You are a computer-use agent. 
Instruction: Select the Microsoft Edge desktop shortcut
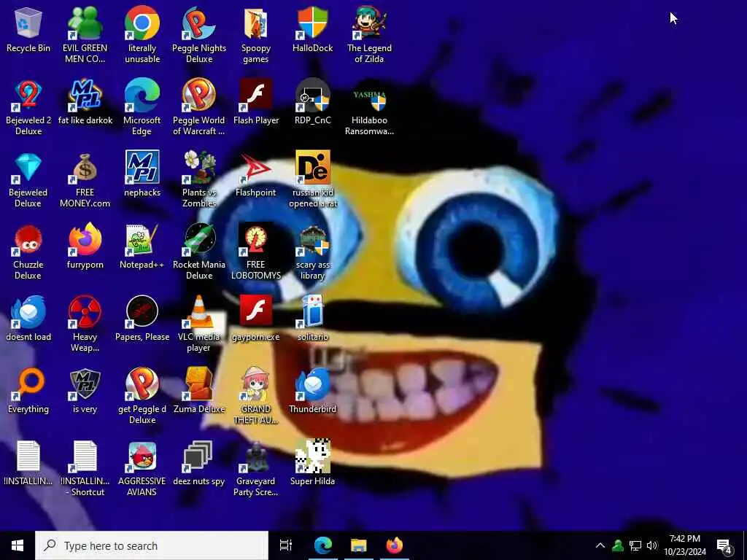click(142, 96)
